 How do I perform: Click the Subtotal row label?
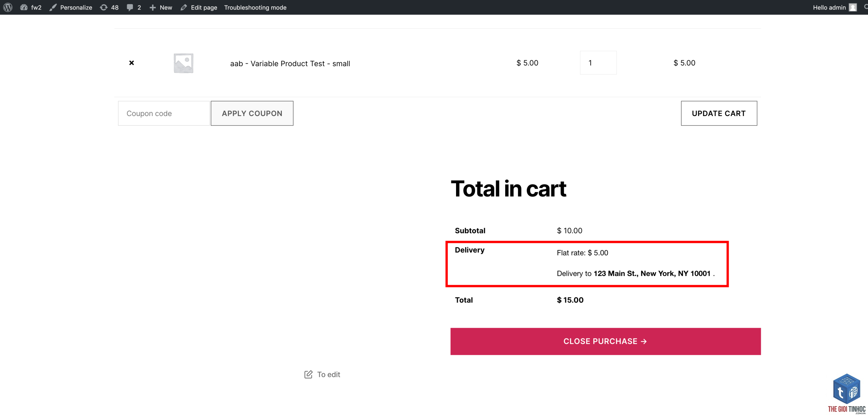470,230
